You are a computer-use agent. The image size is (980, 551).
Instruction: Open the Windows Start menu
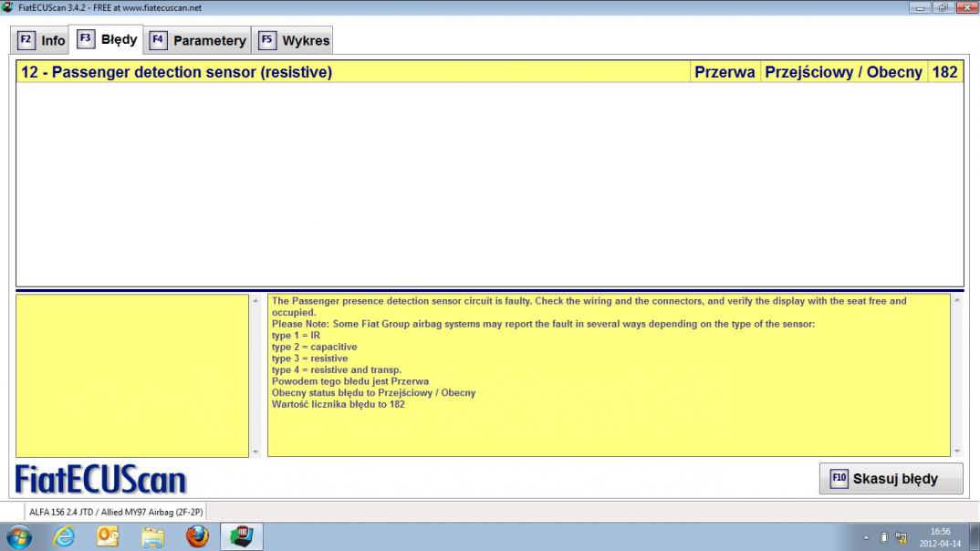[x=19, y=536]
